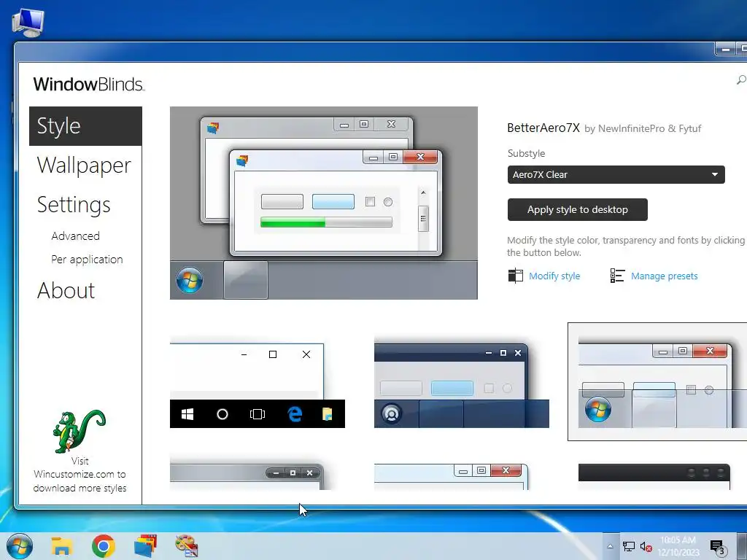Open File Explorer from taskbar
Image resolution: width=747 pixels, height=560 pixels.
62,546
